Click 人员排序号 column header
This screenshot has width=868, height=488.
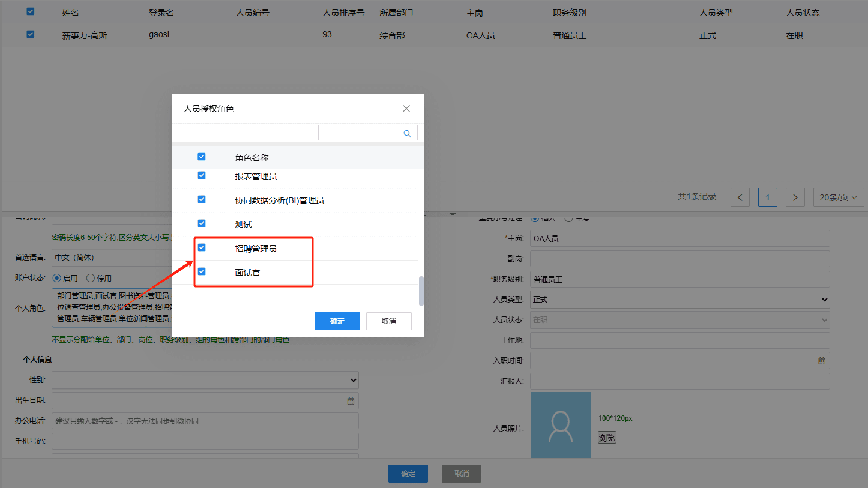[x=343, y=13]
